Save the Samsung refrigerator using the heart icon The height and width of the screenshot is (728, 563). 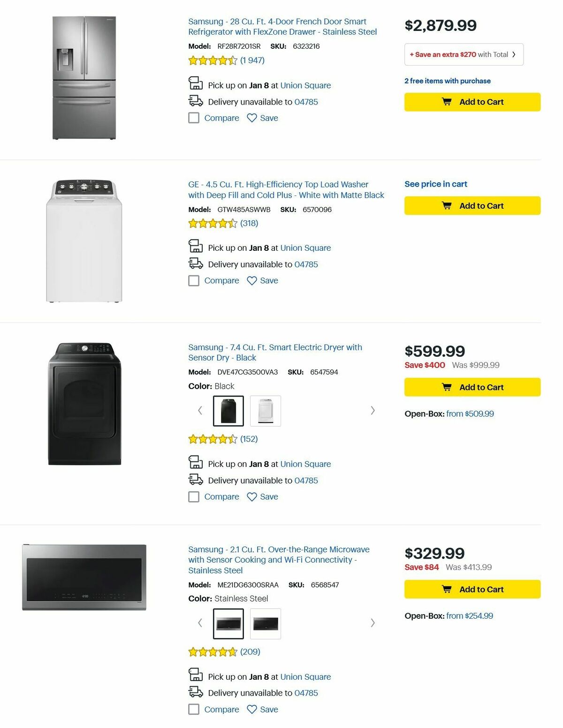pyautogui.click(x=252, y=118)
